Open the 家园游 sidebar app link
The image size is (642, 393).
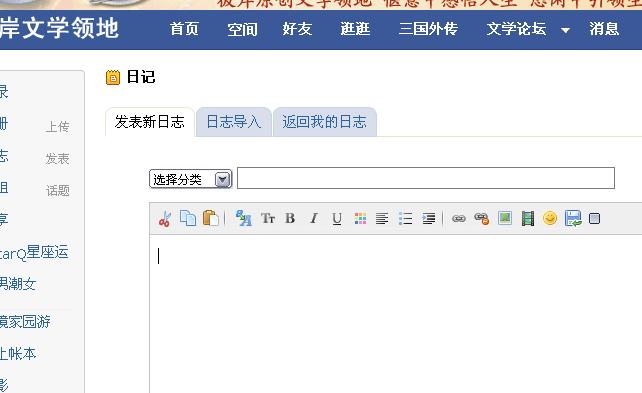point(25,322)
